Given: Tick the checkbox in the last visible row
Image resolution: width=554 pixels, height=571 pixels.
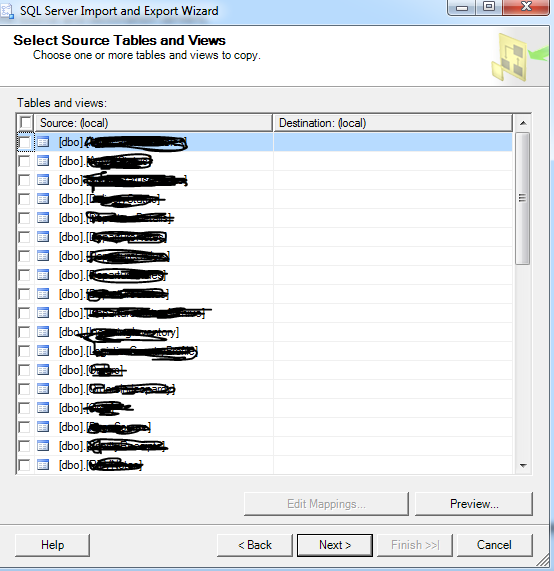Looking at the screenshot, I should click(24, 465).
